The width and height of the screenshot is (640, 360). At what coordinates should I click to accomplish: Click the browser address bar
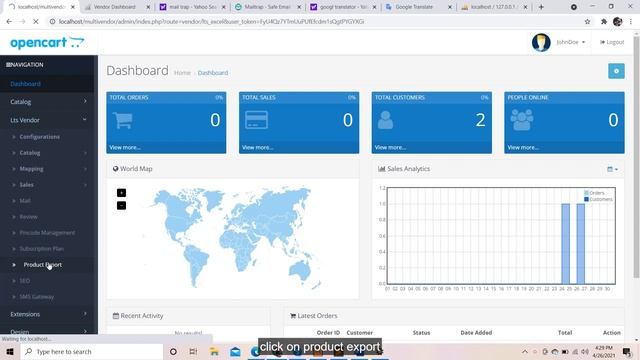click(x=314, y=21)
